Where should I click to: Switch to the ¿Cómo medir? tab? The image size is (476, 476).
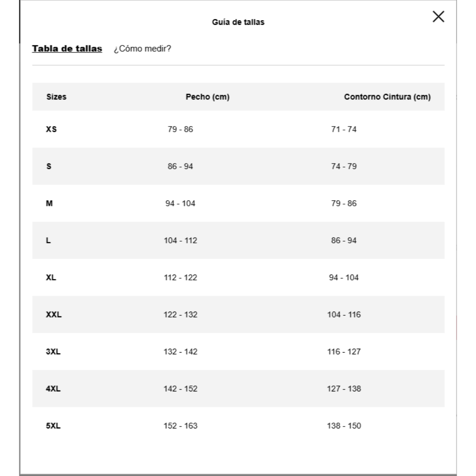coord(142,49)
